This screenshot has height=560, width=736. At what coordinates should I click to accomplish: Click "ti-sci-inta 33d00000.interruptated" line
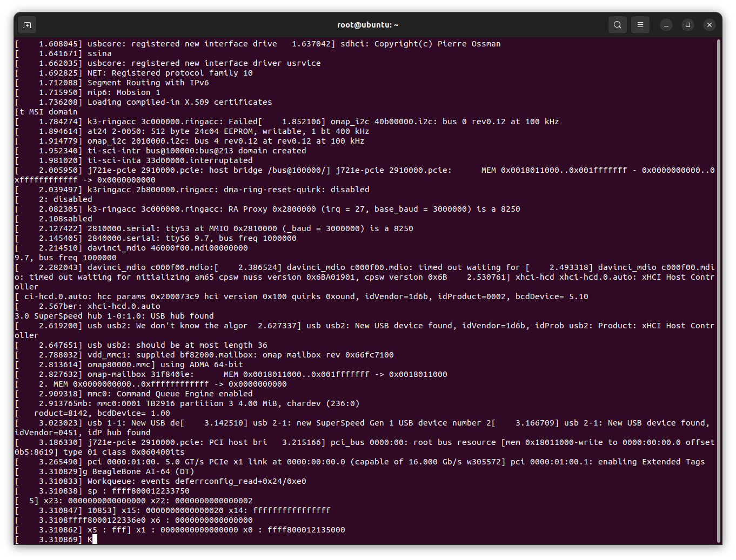tap(133, 160)
